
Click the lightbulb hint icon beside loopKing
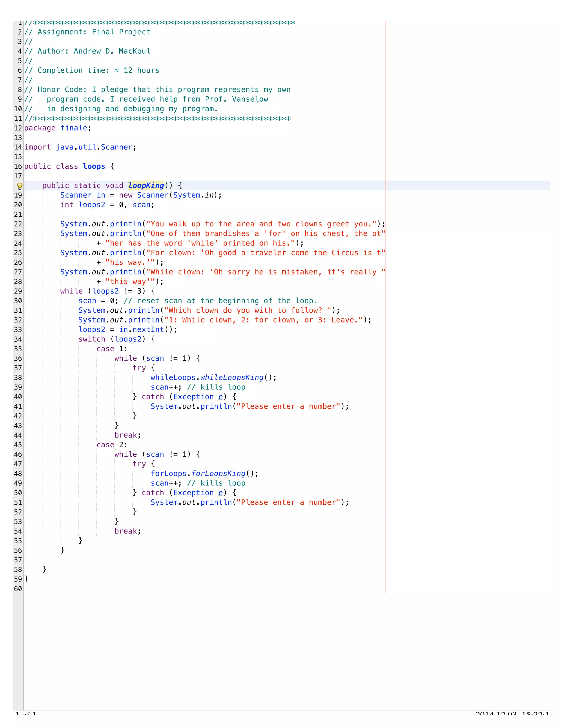tap(20, 186)
